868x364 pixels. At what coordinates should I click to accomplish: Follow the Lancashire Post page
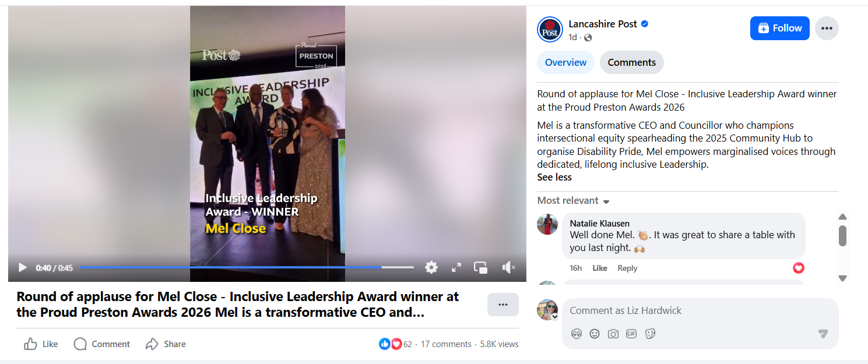[780, 28]
